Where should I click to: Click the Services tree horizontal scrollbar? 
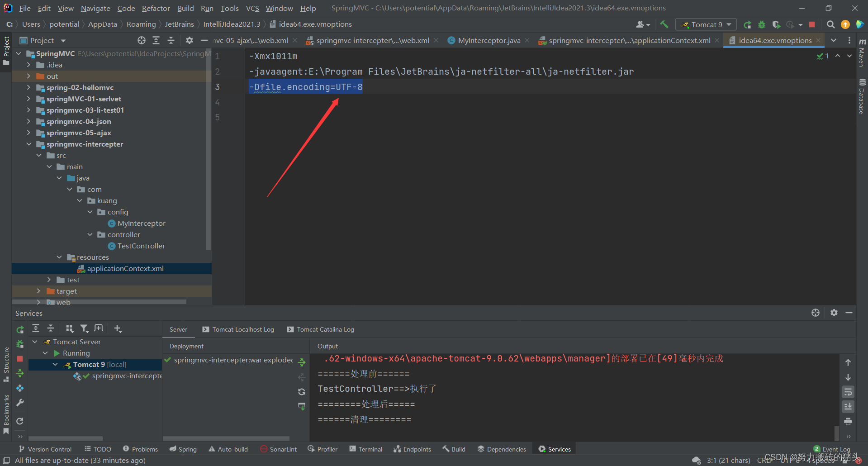66,438
